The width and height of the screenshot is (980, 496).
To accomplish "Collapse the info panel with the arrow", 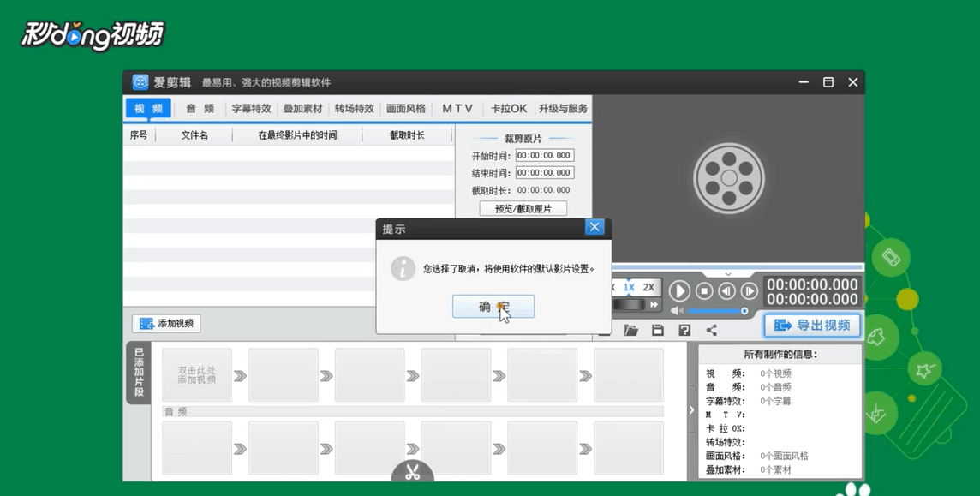I will pos(691,409).
